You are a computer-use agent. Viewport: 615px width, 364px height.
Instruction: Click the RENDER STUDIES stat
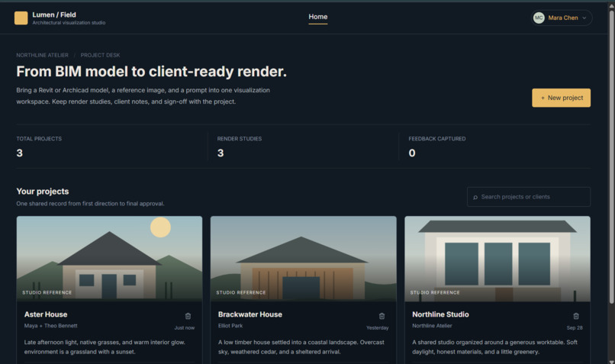[x=240, y=147]
